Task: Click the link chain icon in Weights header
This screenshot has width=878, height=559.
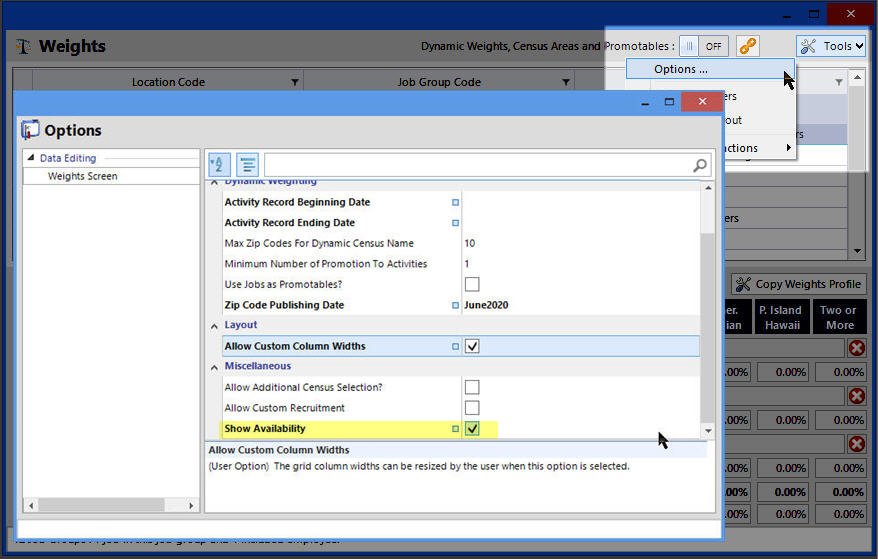Action: tap(748, 46)
